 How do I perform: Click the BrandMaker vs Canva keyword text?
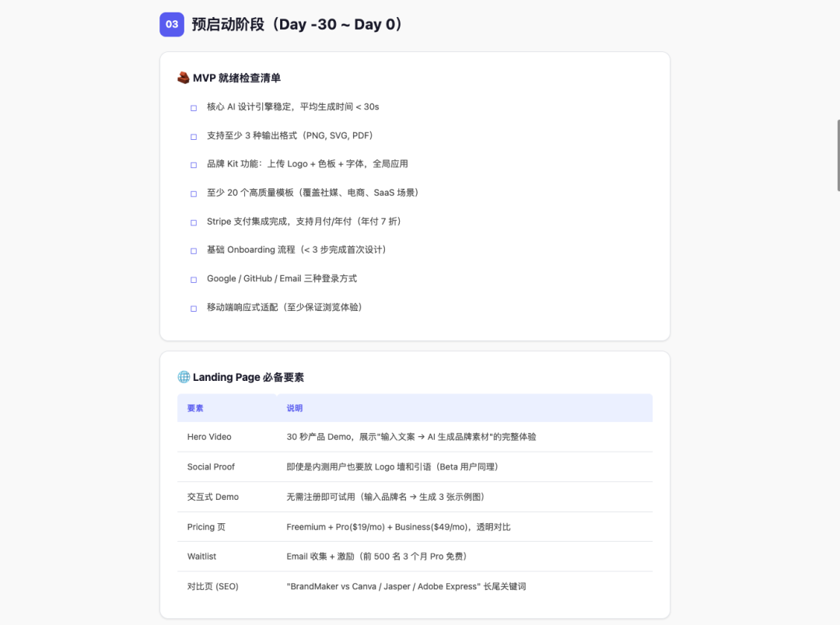pos(406,586)
